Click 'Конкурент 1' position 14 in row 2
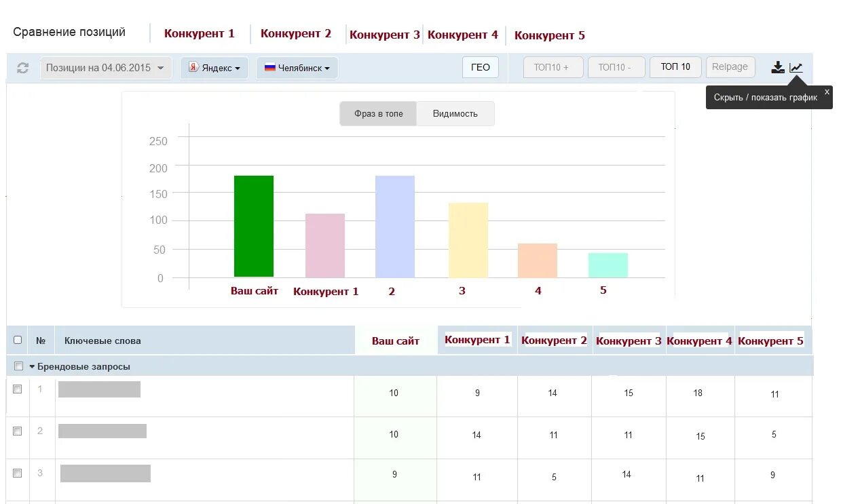This screenshot has width=841, height=504. click(x=476, y=435)
